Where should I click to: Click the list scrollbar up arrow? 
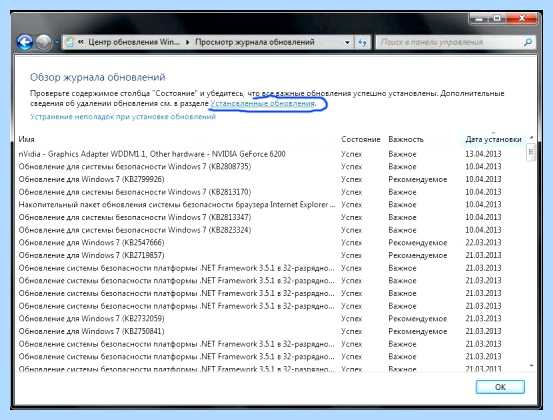[531, 138]
